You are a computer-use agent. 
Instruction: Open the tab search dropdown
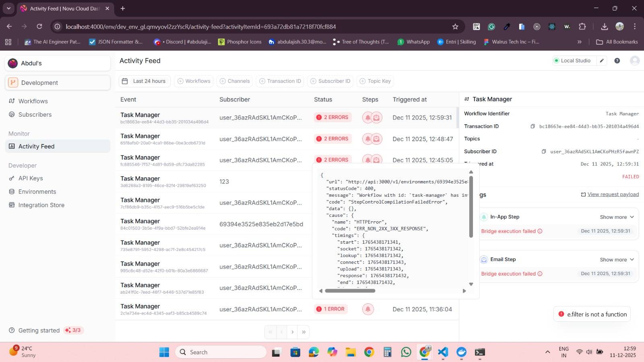(x=8, y=8)
